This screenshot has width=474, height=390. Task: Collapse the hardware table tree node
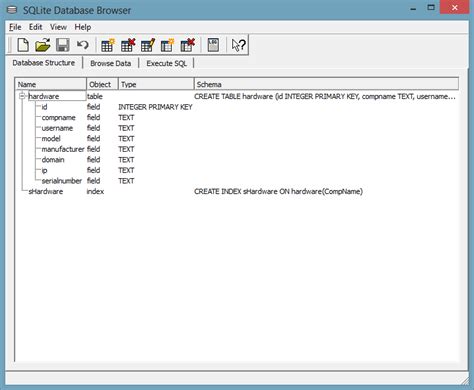click(22, 96)
